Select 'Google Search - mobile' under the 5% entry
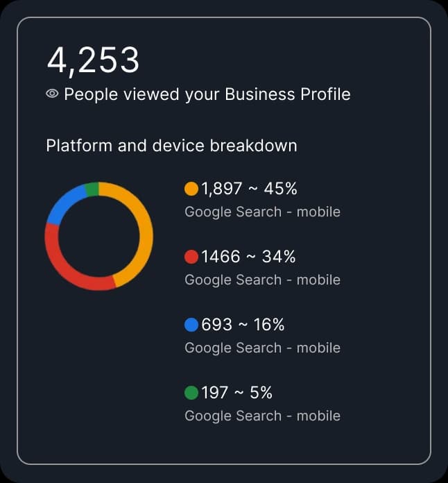Screen dimensions: 448x483 (262, 416)
